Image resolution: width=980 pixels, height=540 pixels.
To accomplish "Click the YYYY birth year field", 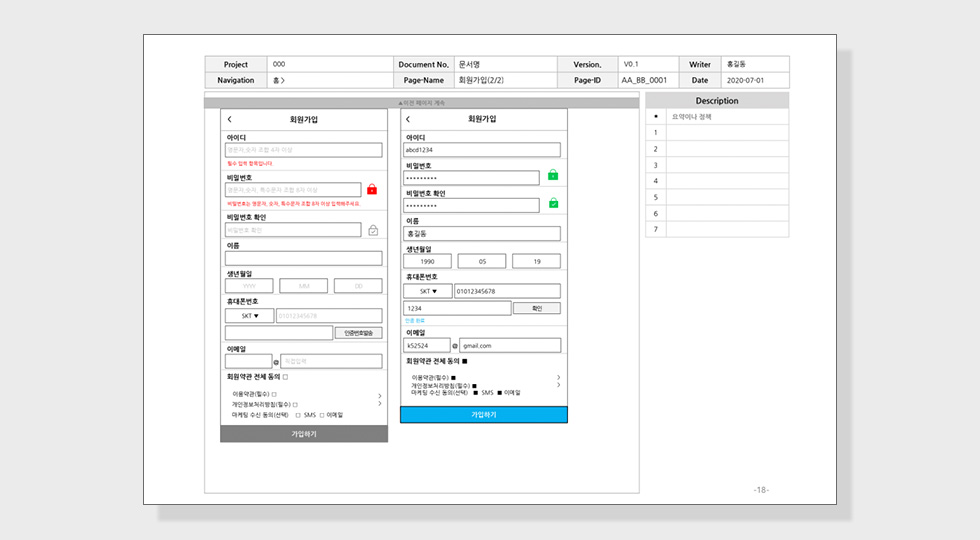I will click(249, 286).
